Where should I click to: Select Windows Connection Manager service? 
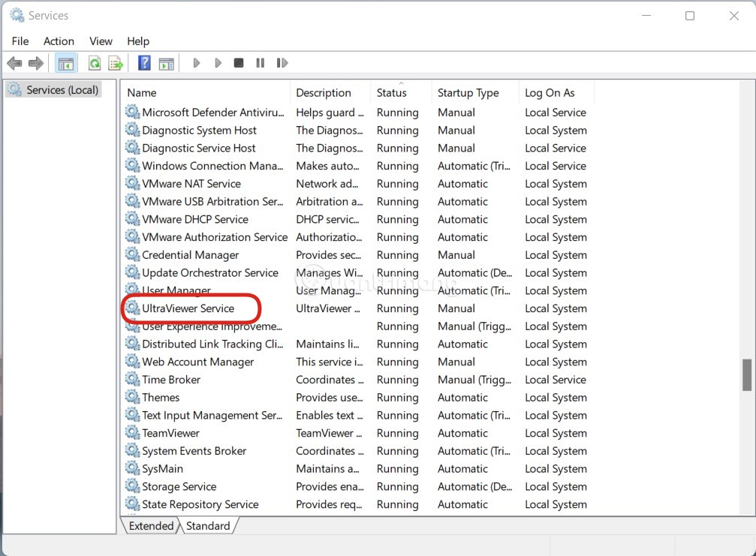357,166
